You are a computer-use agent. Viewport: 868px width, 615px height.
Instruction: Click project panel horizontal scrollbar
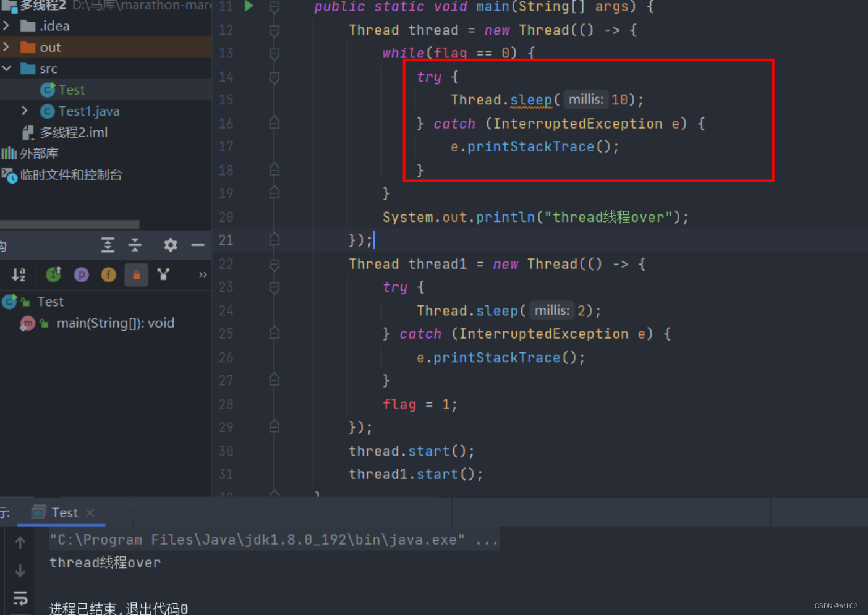click(x=70, y=224)
